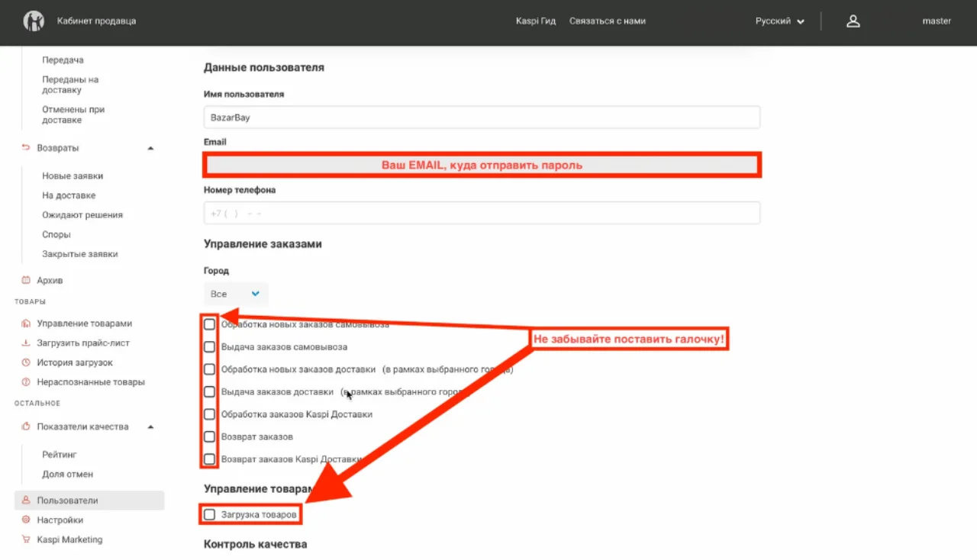The image size is (977, 560).
Task: Open the user profile icon
Action: [853, 21]
